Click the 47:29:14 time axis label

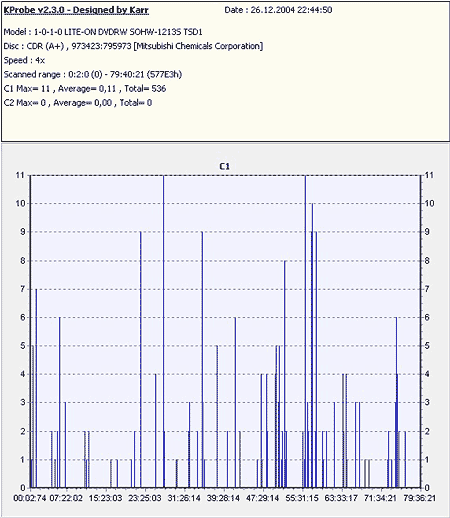(262, 498)
